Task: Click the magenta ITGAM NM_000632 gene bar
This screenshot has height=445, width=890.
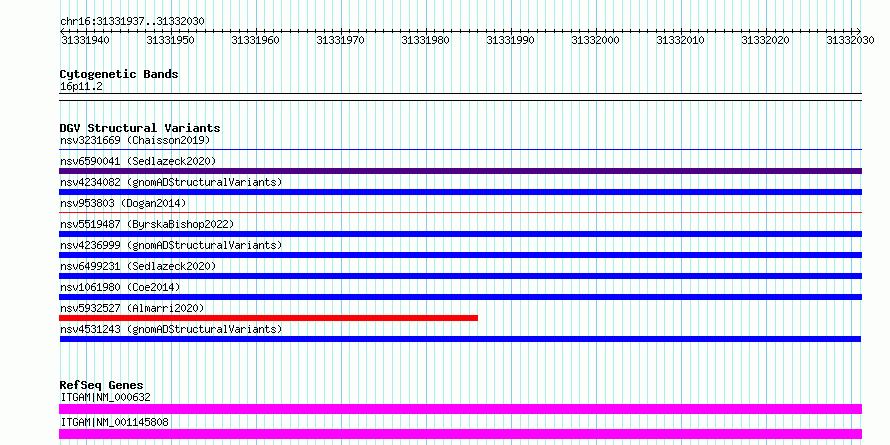Action: click(460, 409)
